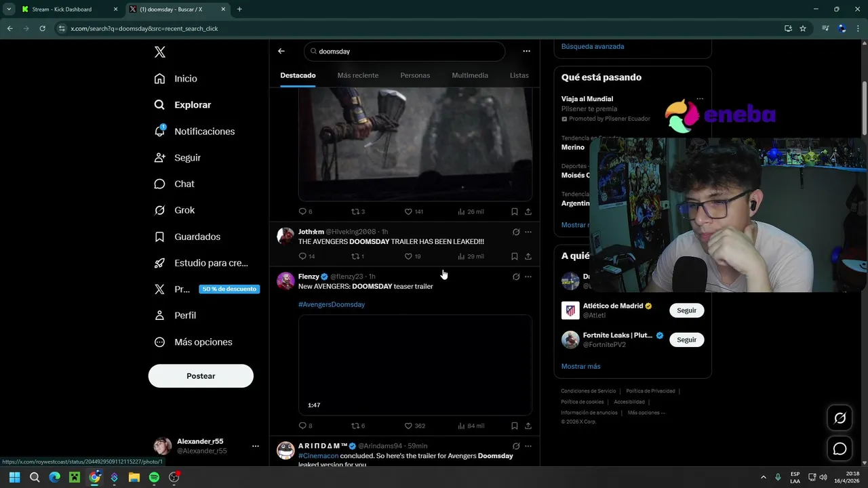Play Flenzy's 1:47 teaser video

(x=415, y=365)
